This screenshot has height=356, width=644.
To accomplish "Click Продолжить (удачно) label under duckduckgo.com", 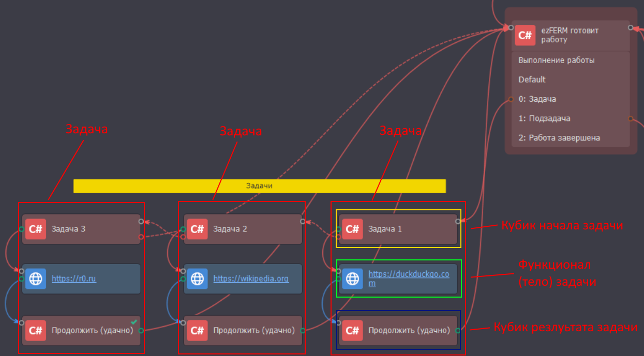I will coord(409,330).
